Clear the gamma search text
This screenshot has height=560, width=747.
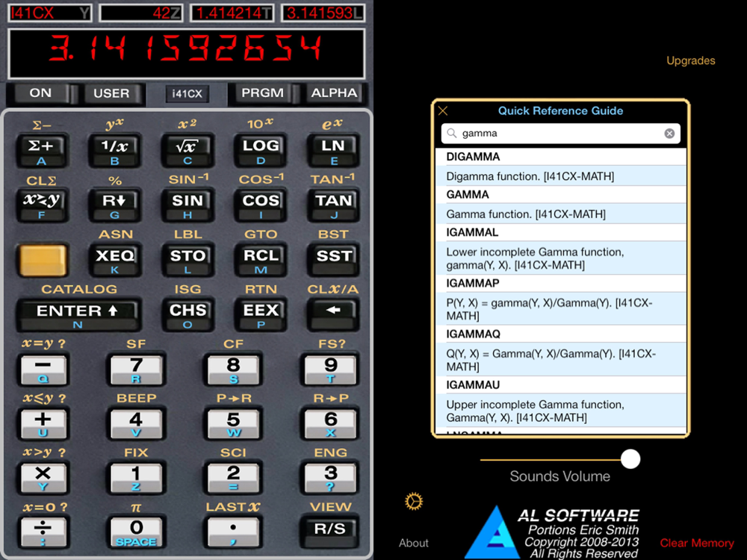point(669,134)
